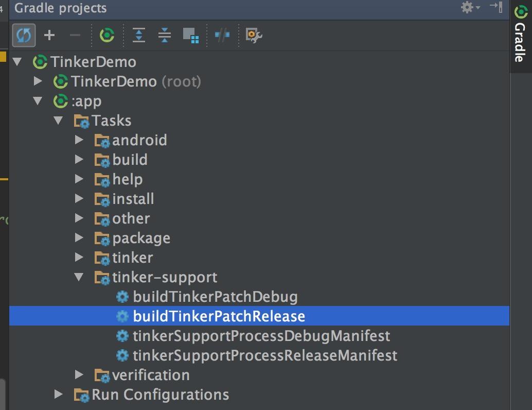Image resolution: width=532 pixels, height=410 pixels.
Task: Detach external project with minus icon
Action: 75,35
